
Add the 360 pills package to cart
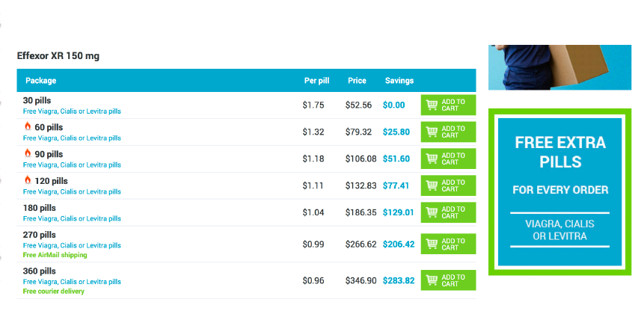448,280
